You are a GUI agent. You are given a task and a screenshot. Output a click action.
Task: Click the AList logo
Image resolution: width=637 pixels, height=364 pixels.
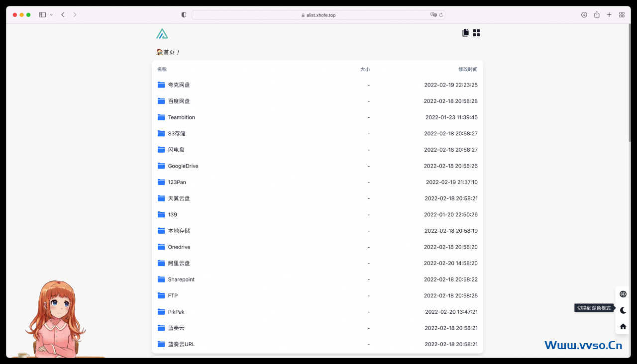coord(162,33)
